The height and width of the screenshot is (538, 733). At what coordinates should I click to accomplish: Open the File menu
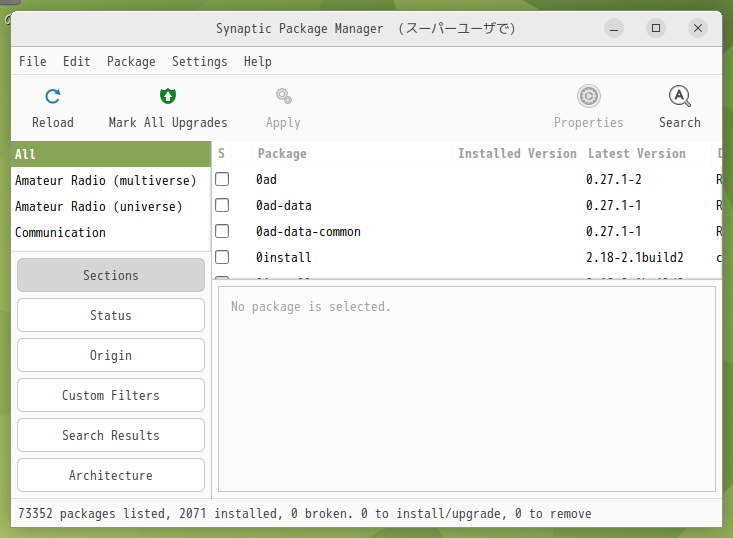pos(33,61)
